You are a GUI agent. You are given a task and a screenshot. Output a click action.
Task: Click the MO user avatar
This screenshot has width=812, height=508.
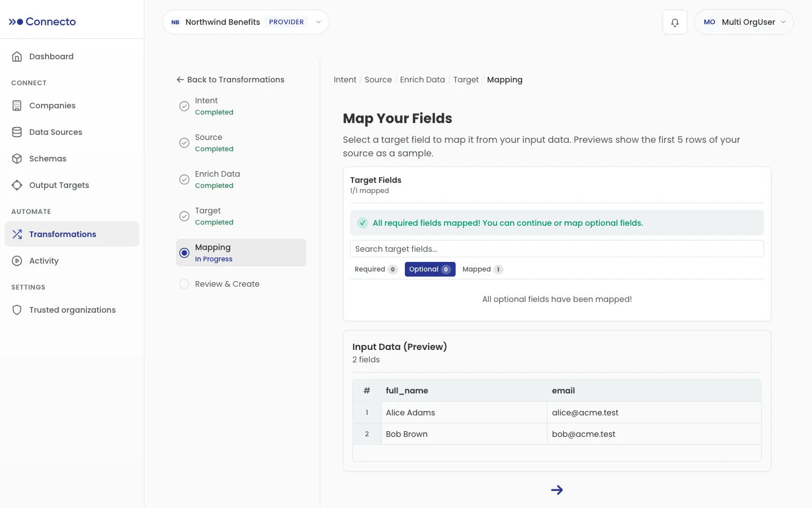coord(709,22)
